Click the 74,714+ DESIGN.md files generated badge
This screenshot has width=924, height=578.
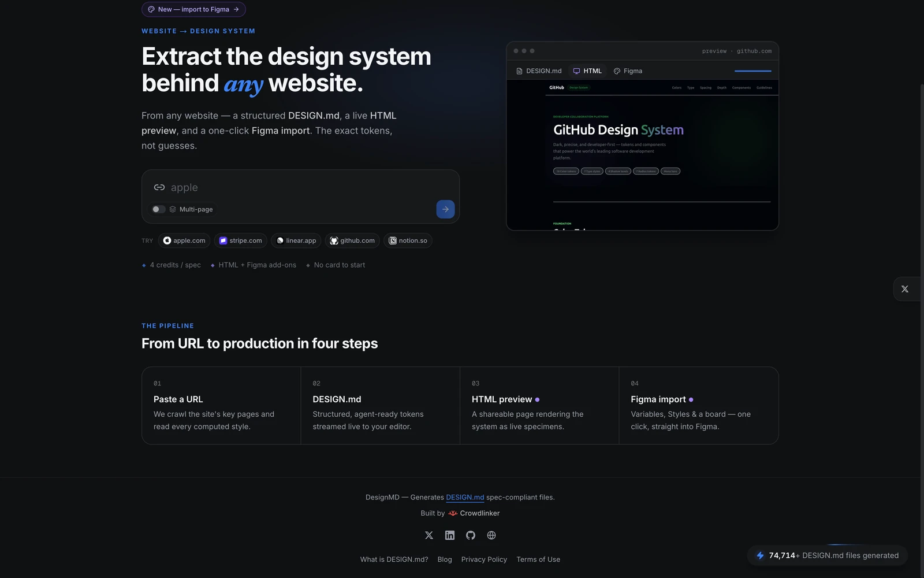click(828, 555)
